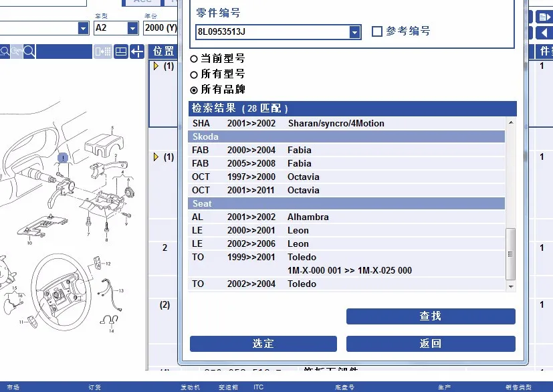Image resolution: width=553 pixels, height=392 pixels.
Task: Select the OCT 1997>>2000 Octavia row
Action: (x=346, y=177)
